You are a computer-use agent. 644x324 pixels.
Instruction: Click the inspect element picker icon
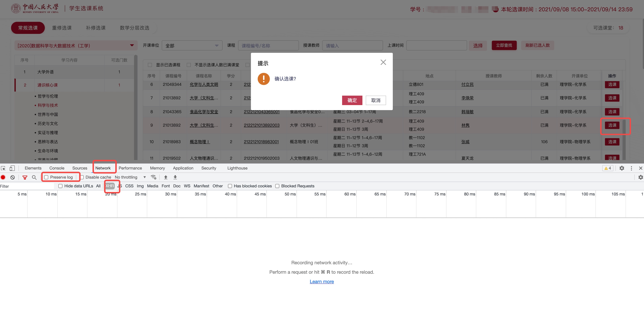point(3,168)
